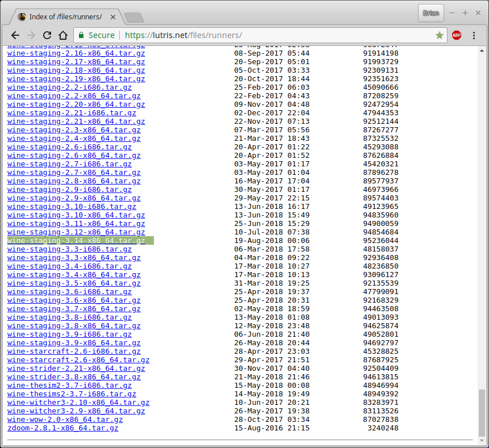
Task: Download wine-staging-2.3-x86_64.tar.gz
Action: click(74, 130)
